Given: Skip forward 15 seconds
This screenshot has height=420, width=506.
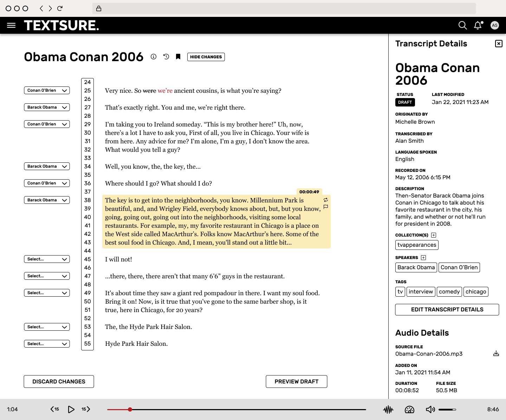Looking at the screenshot, I should pyautogui.click(x=86, y=409).
